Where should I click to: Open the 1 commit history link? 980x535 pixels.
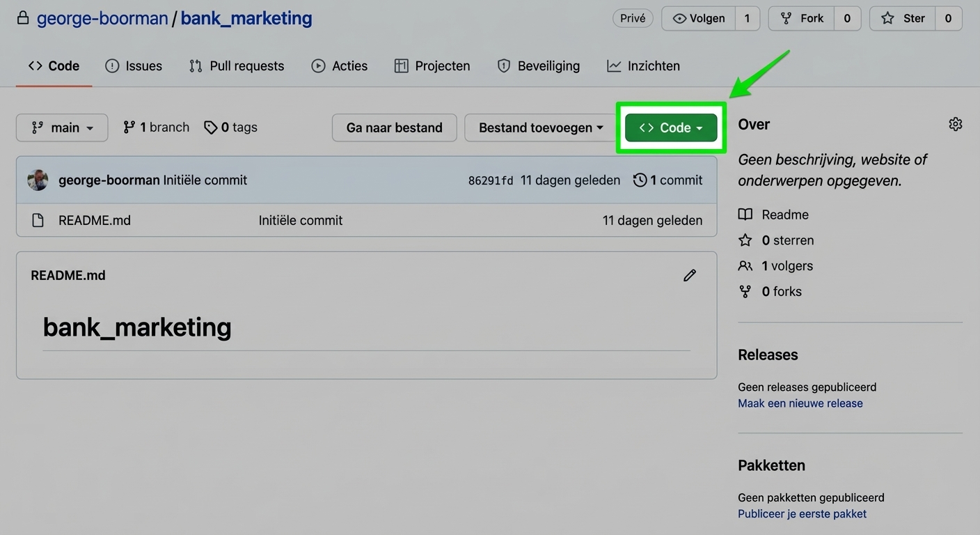click(667, 180)
